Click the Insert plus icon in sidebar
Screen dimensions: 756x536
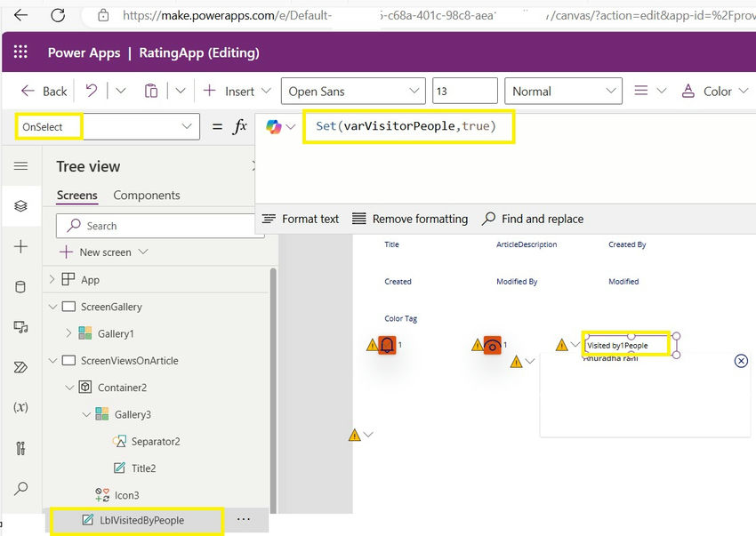click(x=20, y=247)
